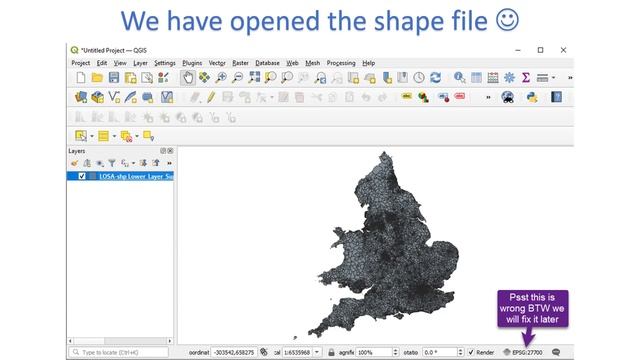Open the Processing Toolbox gear icon
Screen dimensions: 640x360
(x=509, y=78)
